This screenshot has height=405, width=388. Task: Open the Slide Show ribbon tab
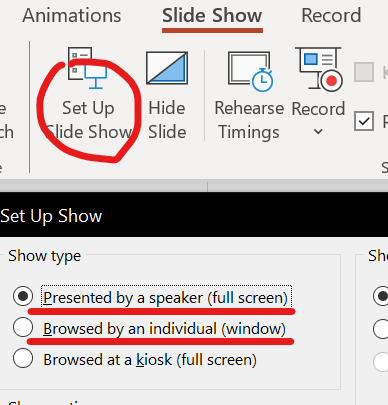pyautogui.click(x=212, y=16)
